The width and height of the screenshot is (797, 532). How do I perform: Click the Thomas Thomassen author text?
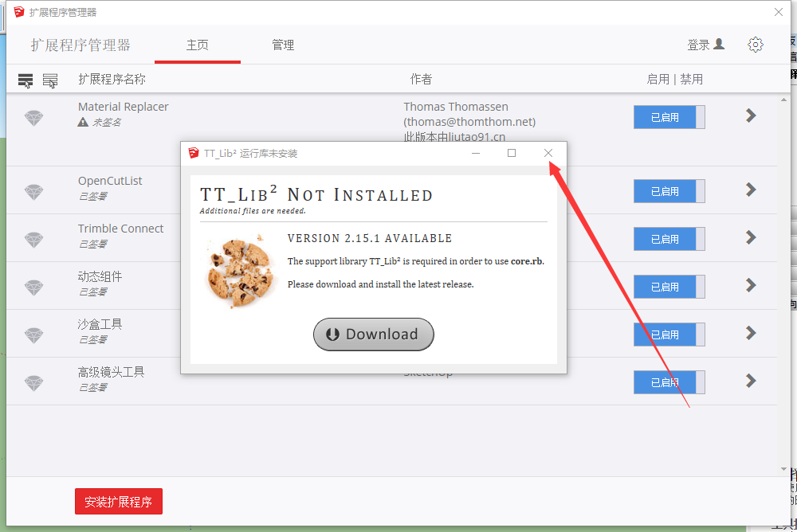click(456, 107)
